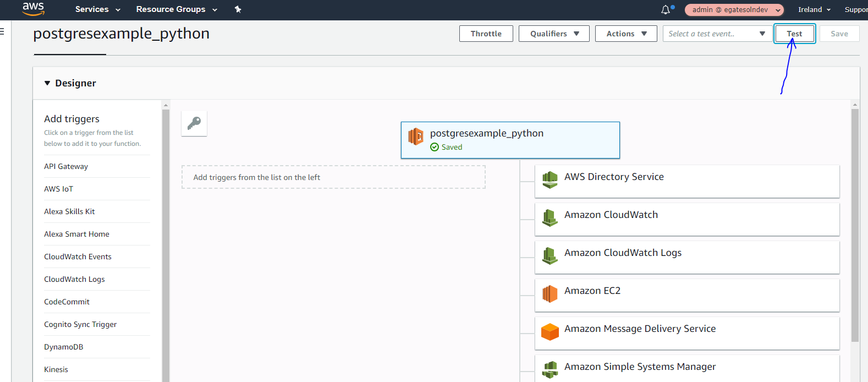Click the Amazon CloudWatch Logs resource icon
868x382 pixels.
click(550, 255)
